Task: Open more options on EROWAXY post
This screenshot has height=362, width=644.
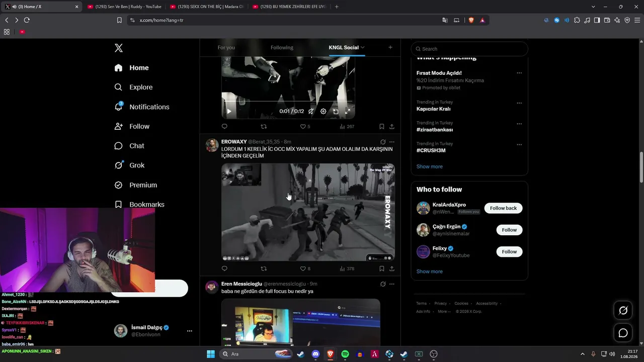Action: pyautogui.click(x=392, y=142)
